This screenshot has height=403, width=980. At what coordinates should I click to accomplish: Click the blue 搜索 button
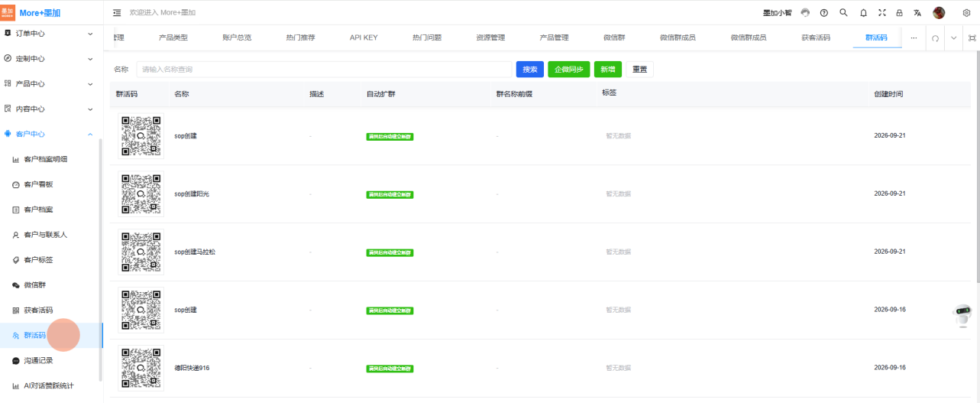coord(530,70)
